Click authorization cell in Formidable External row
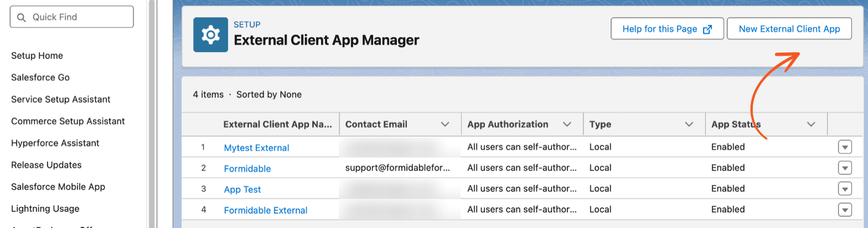 click(522, 209)
